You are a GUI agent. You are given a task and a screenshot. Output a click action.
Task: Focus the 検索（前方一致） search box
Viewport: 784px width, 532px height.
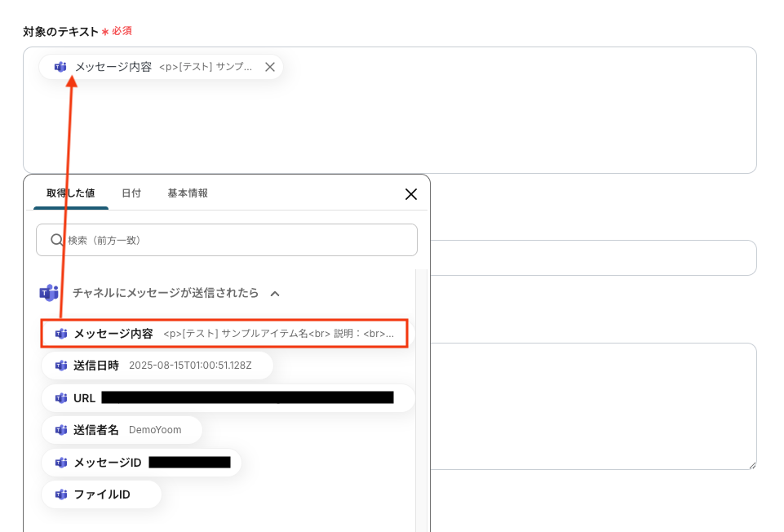pos(227,240)
